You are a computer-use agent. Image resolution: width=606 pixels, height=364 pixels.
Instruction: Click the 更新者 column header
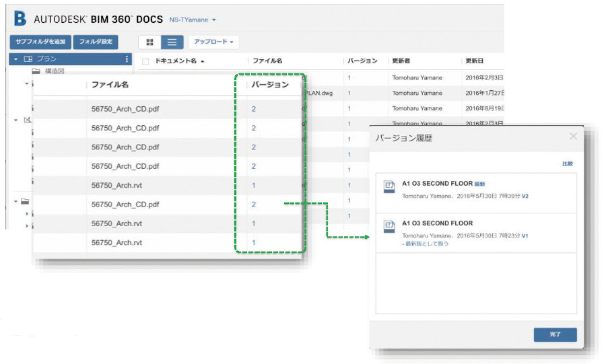click(x=401, y=61)
